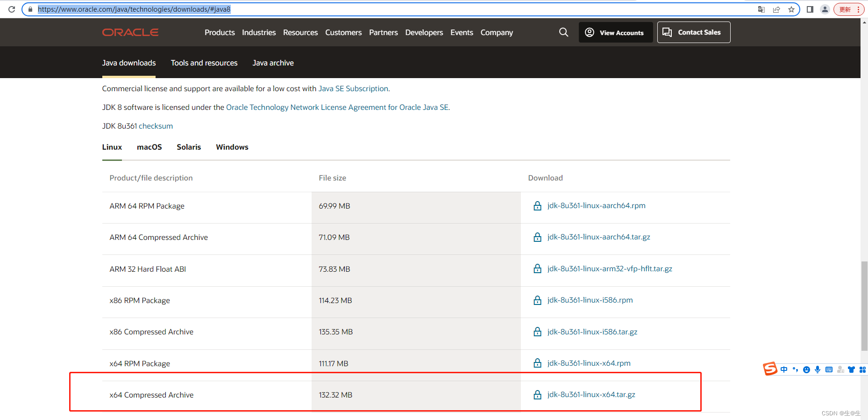Download jdk-8u361-linux-aarch64.tar.gz
The height and width of the screenshot is (420, 868).
pyautogui.click(x=599, y=237)
